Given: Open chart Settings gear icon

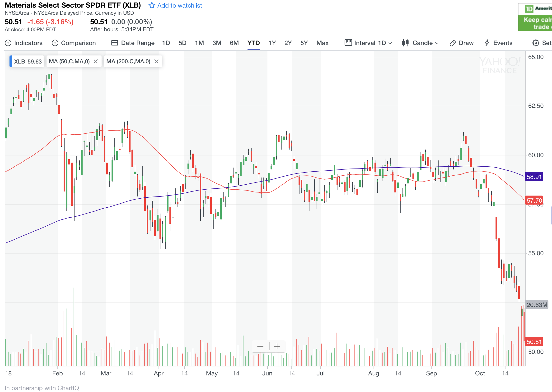Looking at the screenshot, I should (x=536, y=43).
